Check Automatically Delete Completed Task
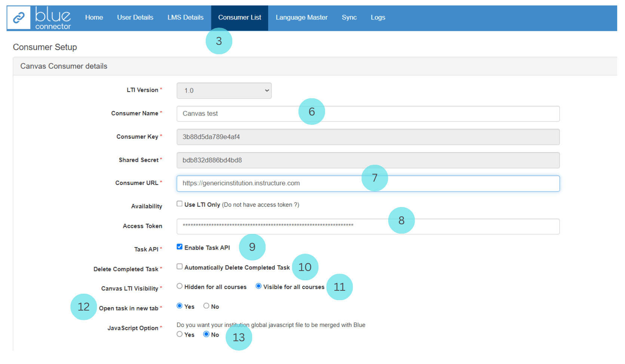Image resolution: width=625 pixels, height=364 pixels. click(180, 266)
